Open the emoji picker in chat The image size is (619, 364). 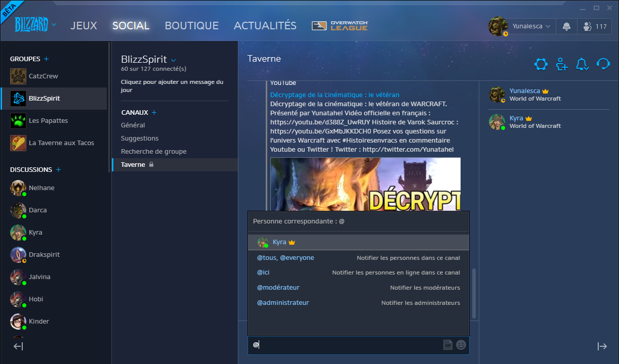coord(461,345)
